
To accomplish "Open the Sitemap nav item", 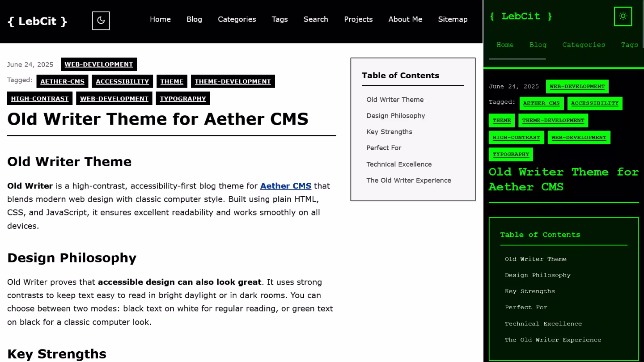I will [453, 19].
